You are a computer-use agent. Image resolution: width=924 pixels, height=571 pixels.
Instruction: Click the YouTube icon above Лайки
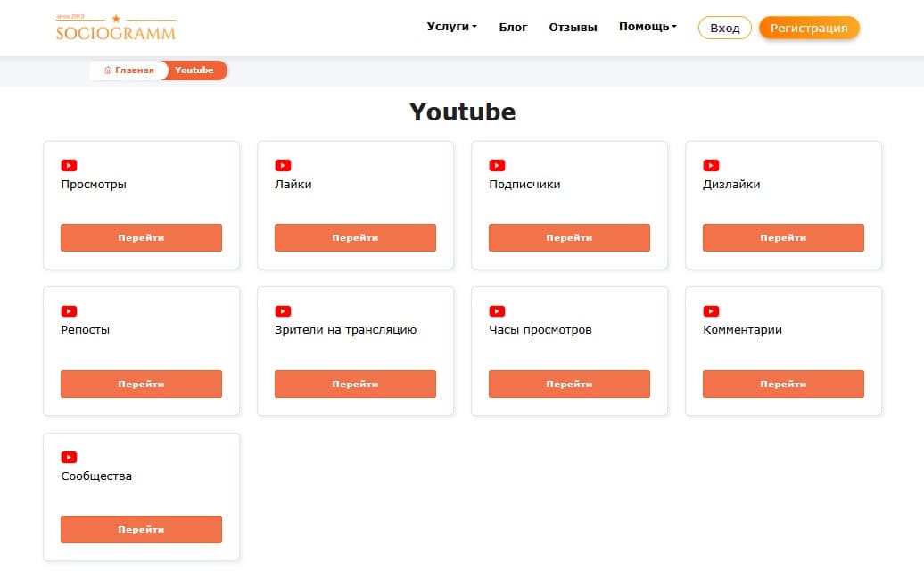283,166
